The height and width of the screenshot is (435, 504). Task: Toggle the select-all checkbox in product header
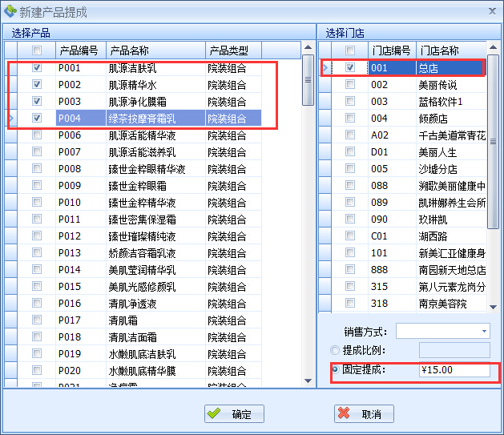tap(37, 50)
